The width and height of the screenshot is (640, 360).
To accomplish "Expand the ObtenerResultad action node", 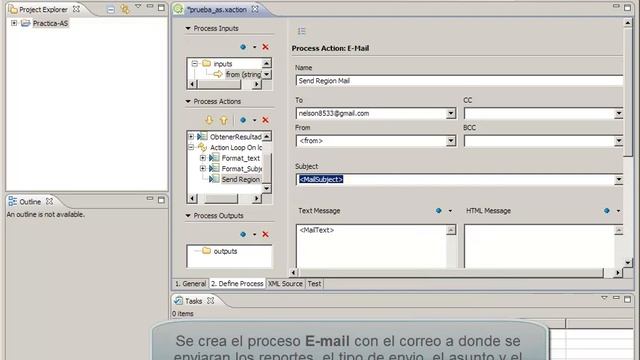I will coord(191,136).
